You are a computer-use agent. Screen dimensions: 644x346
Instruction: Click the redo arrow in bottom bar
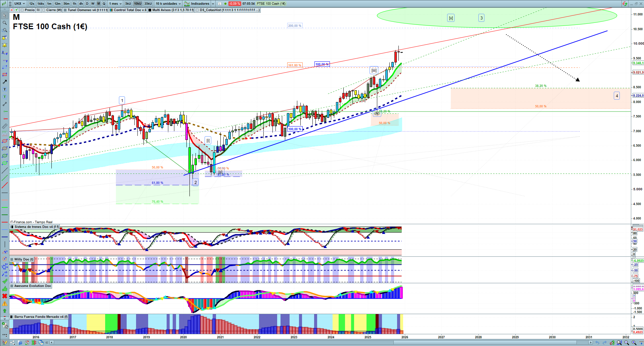[x=604, y=343]
